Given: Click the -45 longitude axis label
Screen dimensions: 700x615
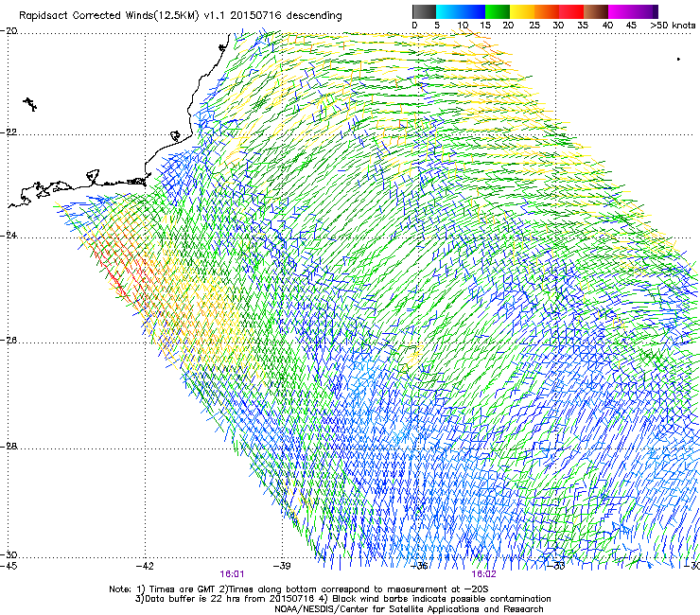Looking at the screenshot, I should 9,566.
